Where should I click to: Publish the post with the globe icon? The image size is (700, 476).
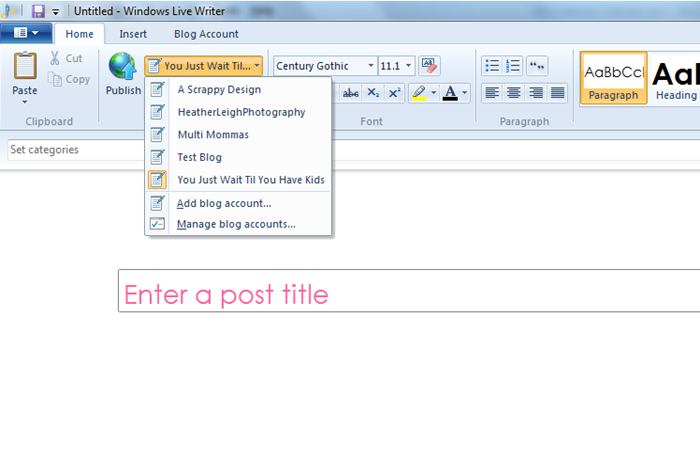point(123,66)
